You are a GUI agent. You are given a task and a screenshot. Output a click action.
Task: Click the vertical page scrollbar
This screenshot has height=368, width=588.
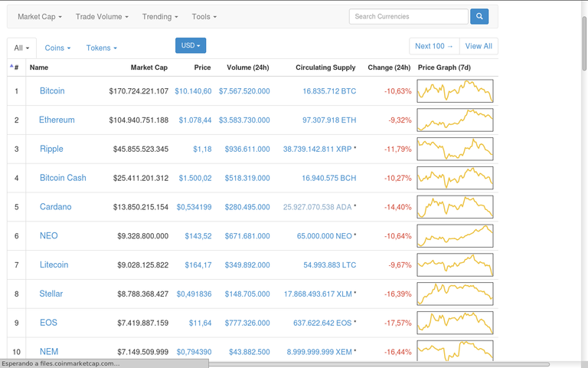point(585,43)
